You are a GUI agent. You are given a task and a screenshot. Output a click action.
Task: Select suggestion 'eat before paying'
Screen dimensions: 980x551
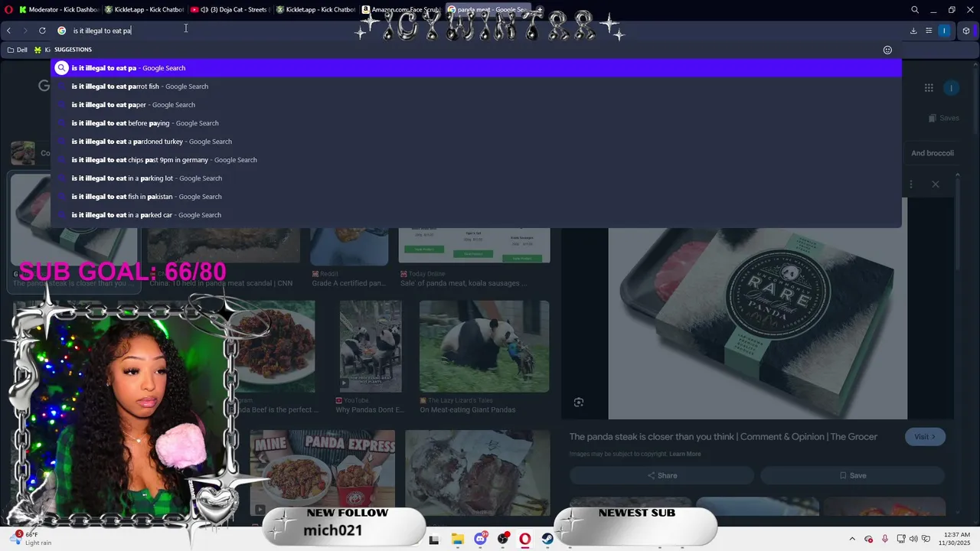coord(476,123)
